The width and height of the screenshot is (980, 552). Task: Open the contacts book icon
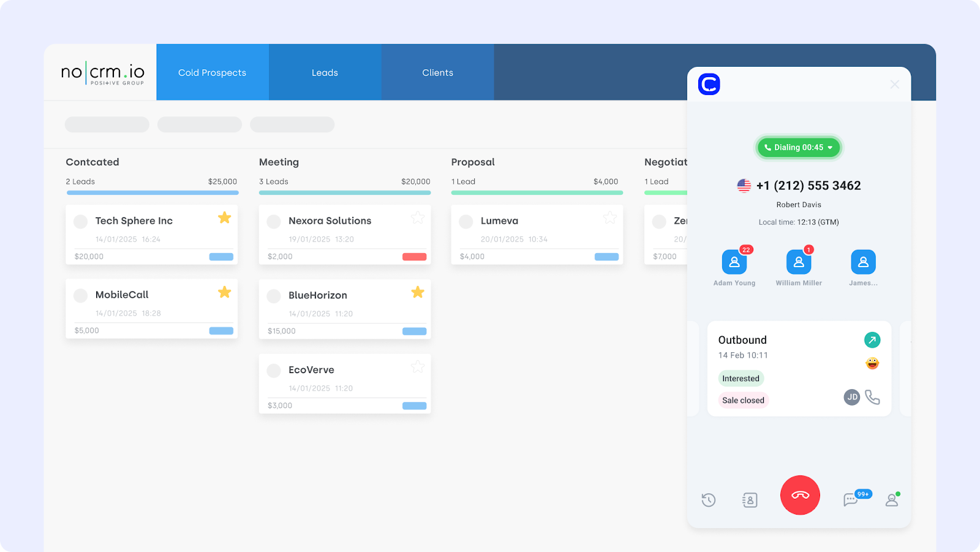(750, 500)
